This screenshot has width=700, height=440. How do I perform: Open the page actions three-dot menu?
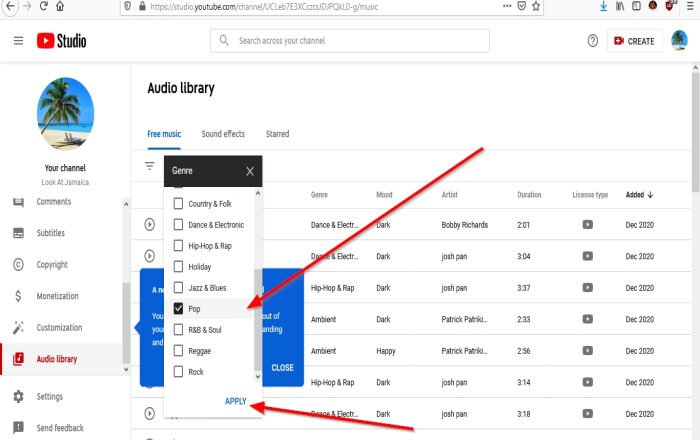[507, 6]
